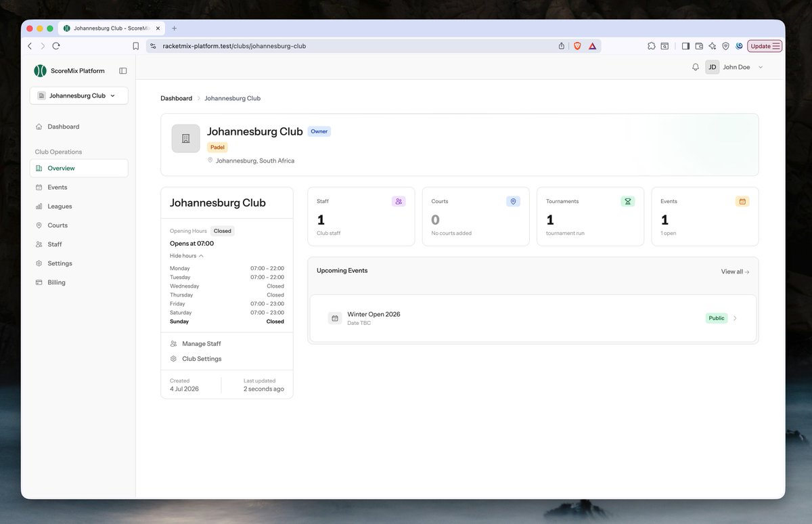Viewport: 812px width, 524px height.
Task: Open Billing in the sidebar
Action: 78,282
